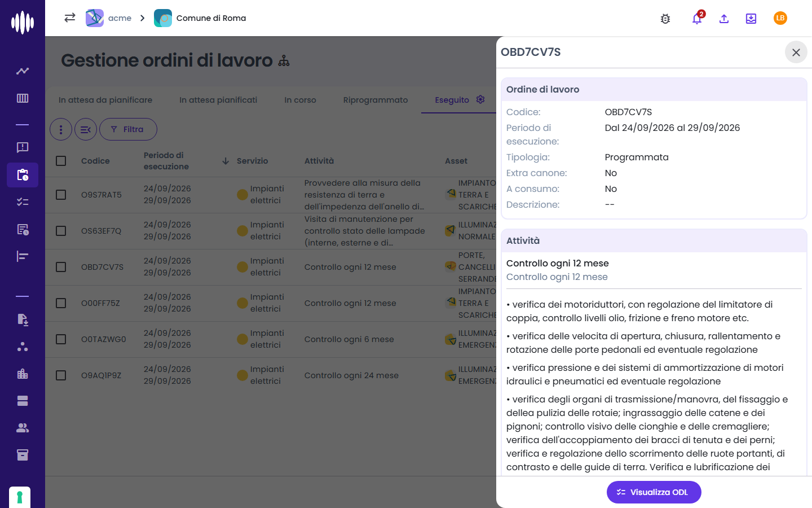Screen dimensions: 812x508
Task: Toggle the select-all checkbox in table header
Action: (61, 161)
